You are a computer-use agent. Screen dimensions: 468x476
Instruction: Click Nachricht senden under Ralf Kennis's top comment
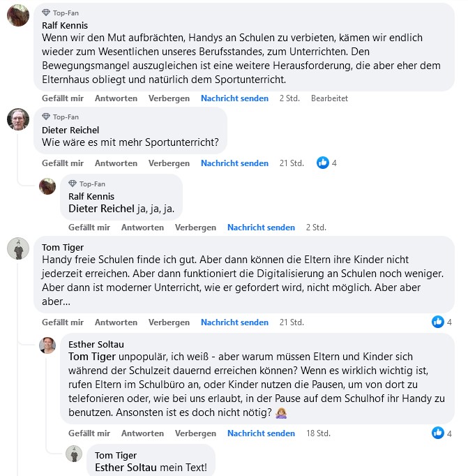pyautogui.click(x=234, y=98)
